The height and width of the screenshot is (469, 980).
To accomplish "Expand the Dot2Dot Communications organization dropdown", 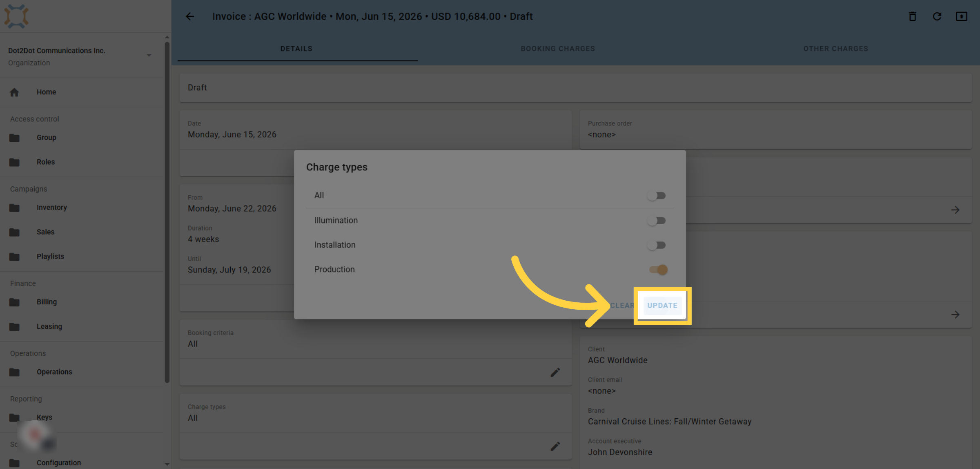I will coord(149,55).
